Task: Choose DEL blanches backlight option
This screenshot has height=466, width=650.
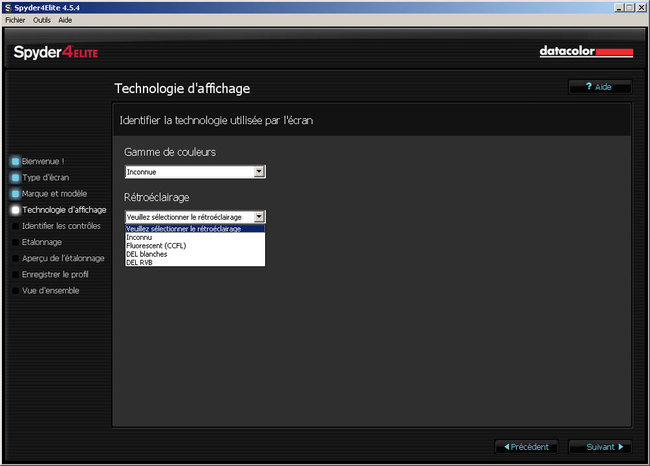Action: [195, 254]
